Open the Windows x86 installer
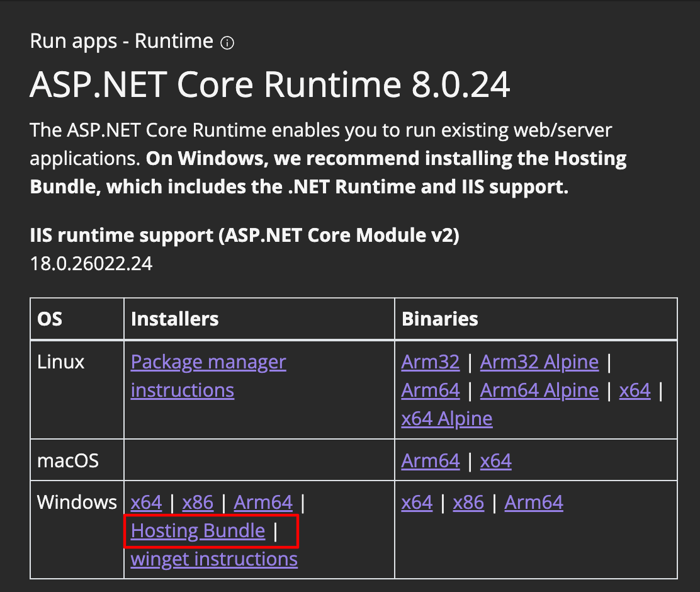 coord(198,503)
